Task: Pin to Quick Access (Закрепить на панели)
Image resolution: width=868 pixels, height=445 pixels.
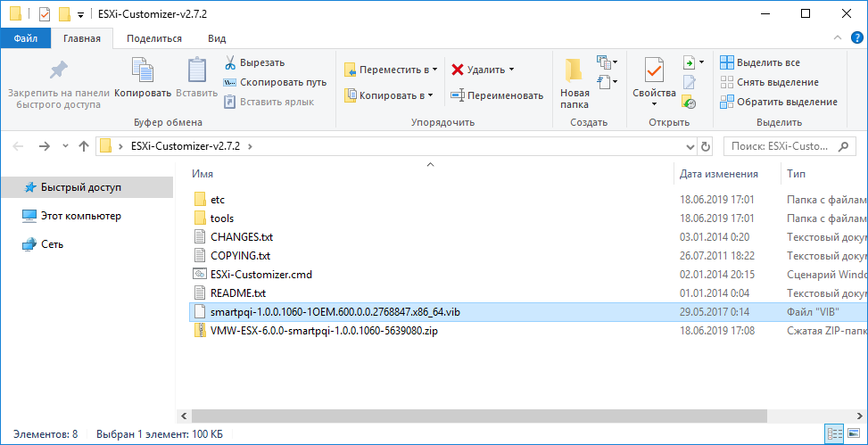Action: 59,85
